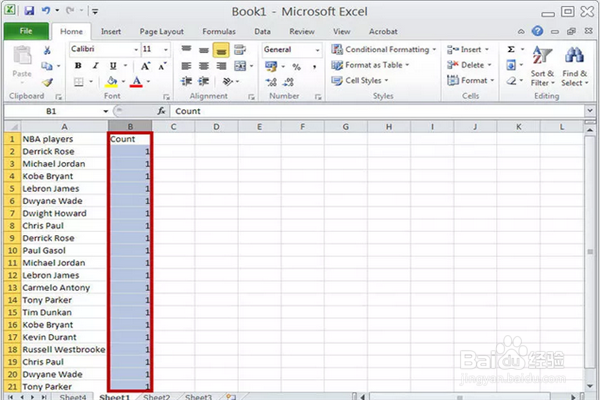Click the Help question mark icon
The image size is (600, 400).
point(537,31)
